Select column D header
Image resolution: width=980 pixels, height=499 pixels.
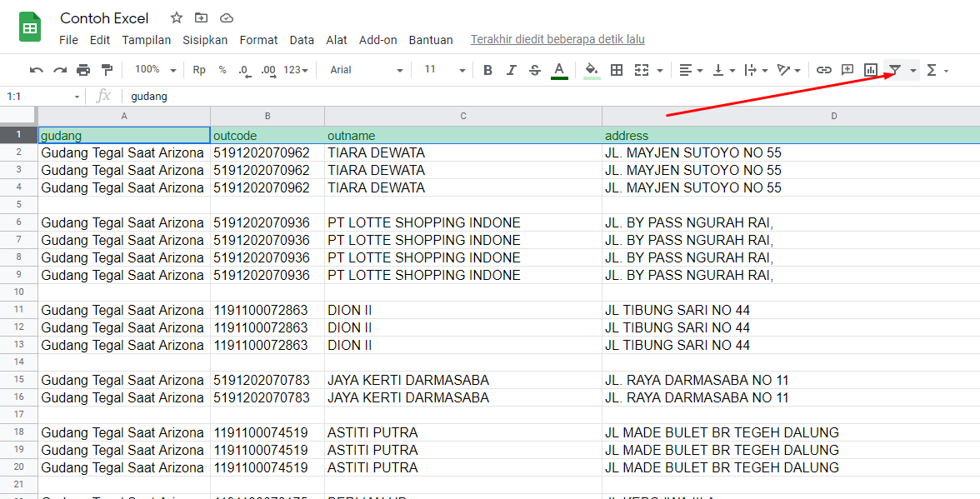(792, 116)
